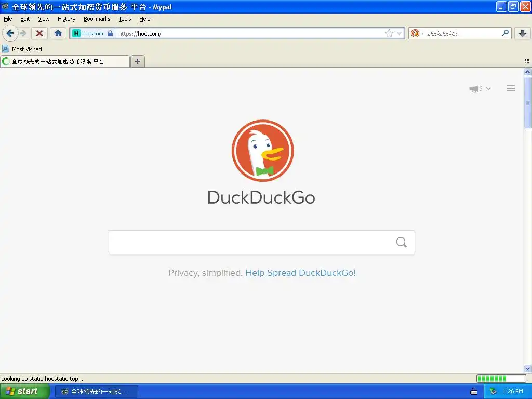The height and width of the screenshot is (399, 532).
Task: Bookmark this page with the star icon
Action: coord(389,33)
